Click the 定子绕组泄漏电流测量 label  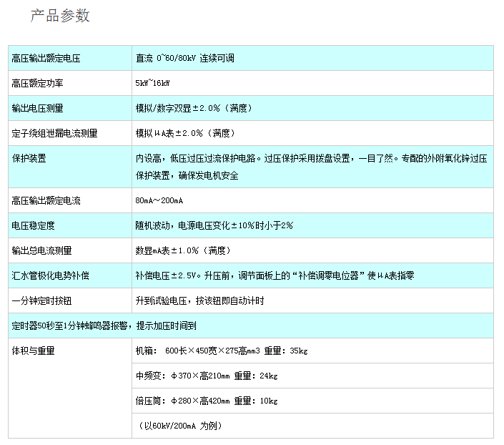click(54, 133)
